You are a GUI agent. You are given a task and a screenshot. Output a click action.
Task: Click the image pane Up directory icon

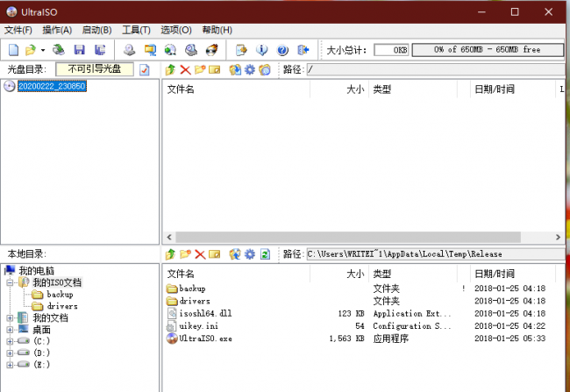(x=170, y=69)
